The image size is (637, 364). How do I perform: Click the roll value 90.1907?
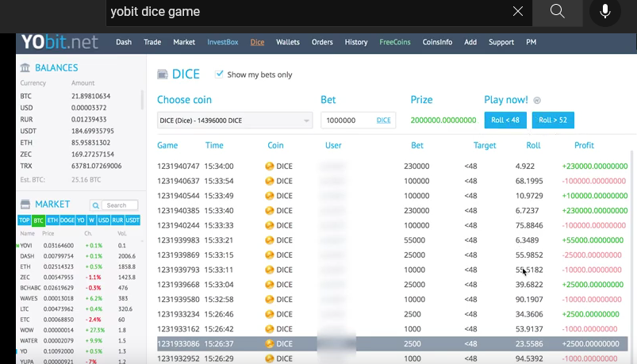tap(529, 300)
